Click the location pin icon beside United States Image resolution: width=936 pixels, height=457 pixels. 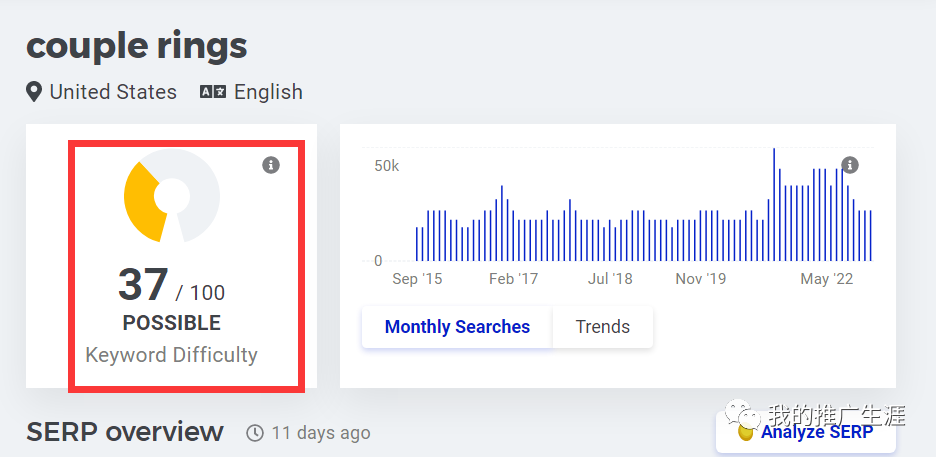[x=35, y=92]
